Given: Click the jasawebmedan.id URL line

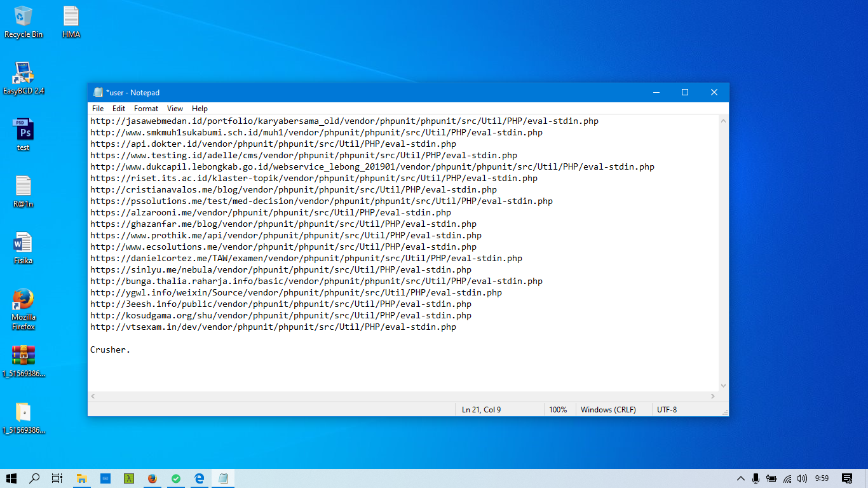Looking at the screenshot, I should click(344, 121).
